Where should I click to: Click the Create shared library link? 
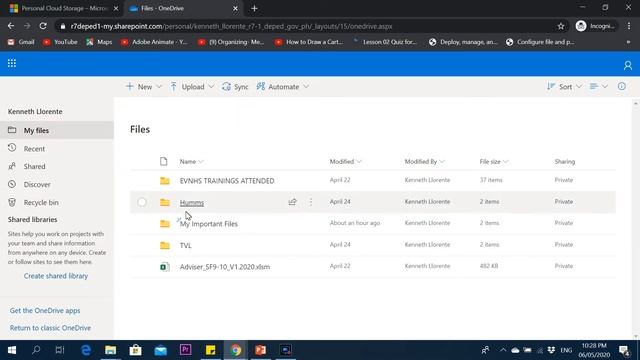56,276
